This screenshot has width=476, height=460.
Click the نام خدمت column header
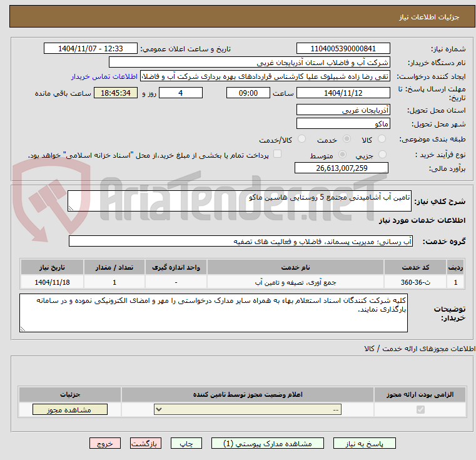click(x=295, y=267)
